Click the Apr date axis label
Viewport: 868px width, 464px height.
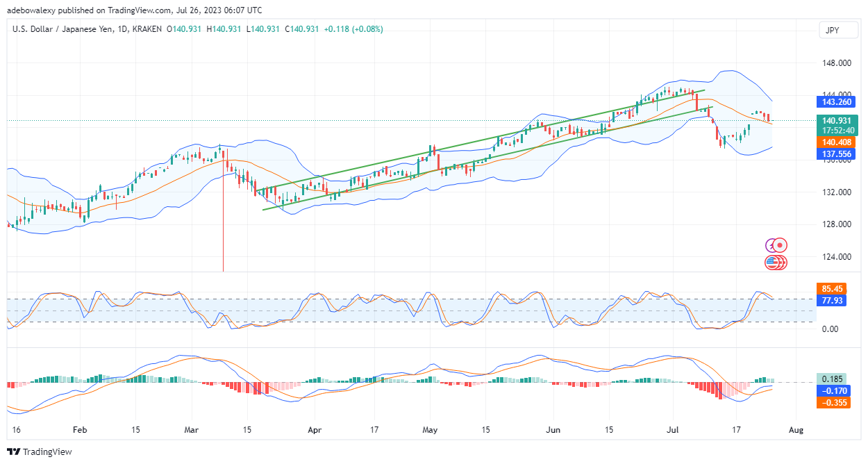pyautogui.click(x=314, y=430)
